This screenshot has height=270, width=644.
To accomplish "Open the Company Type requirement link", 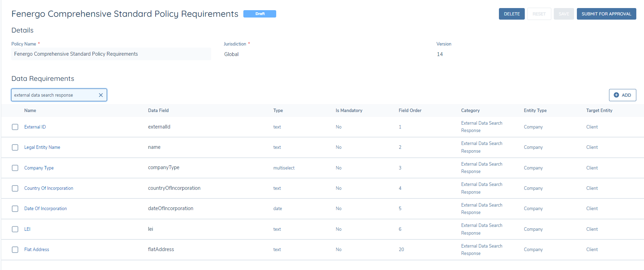I will click(39, 168).
